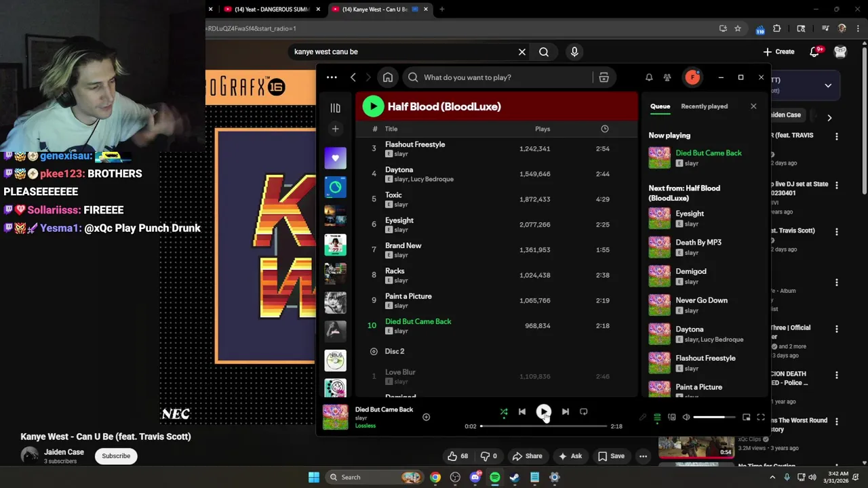Image resolution: width=868 pixels, height=488 pixels.
Task: Play the Half Blood album with green button
Action: coord(373,106)
